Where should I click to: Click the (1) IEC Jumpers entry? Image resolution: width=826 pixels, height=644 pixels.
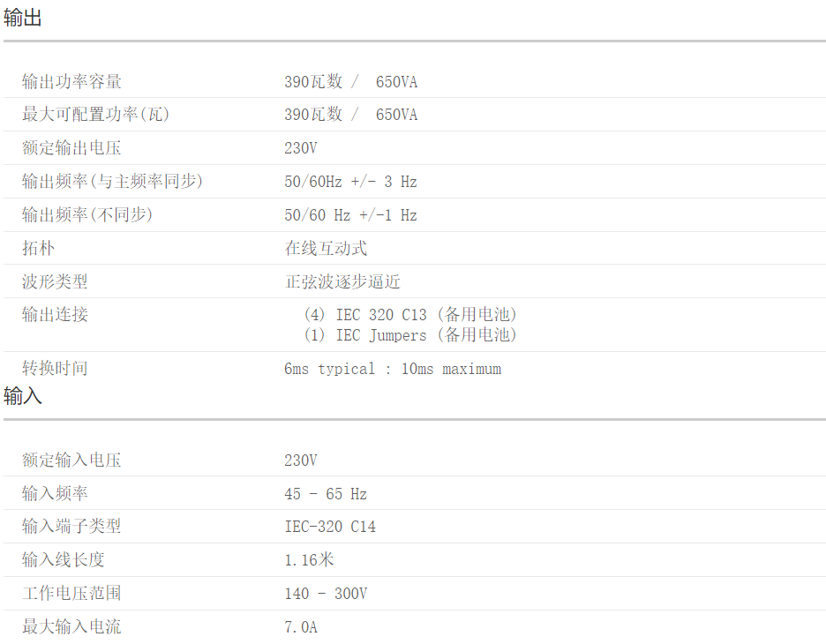(410, 335)
